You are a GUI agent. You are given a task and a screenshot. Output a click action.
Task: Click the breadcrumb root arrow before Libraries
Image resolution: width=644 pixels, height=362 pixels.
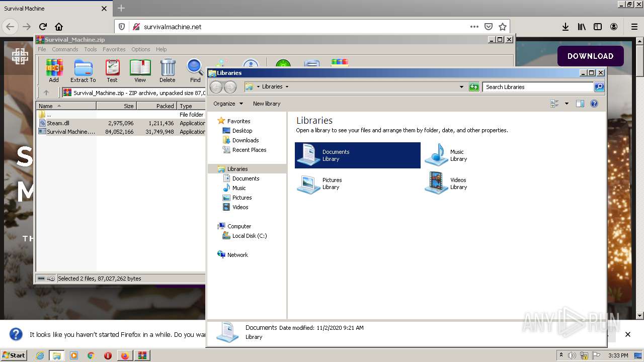point(258,87)
